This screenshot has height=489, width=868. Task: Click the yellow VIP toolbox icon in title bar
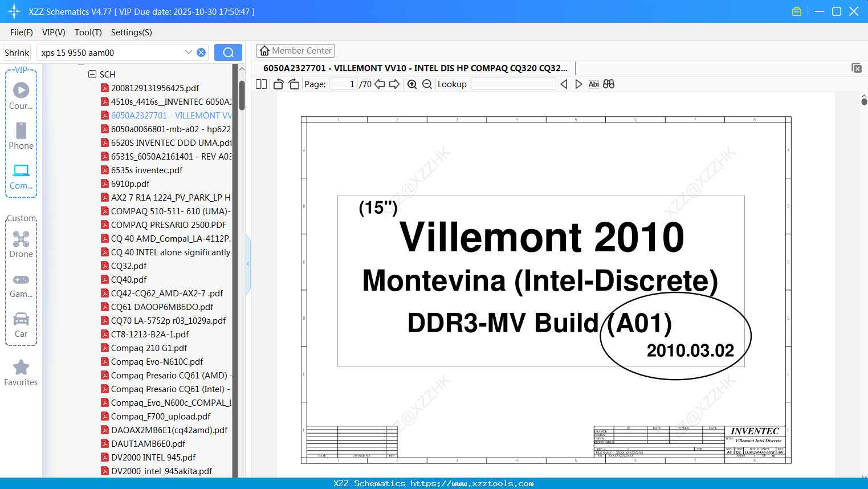point(797,11)
